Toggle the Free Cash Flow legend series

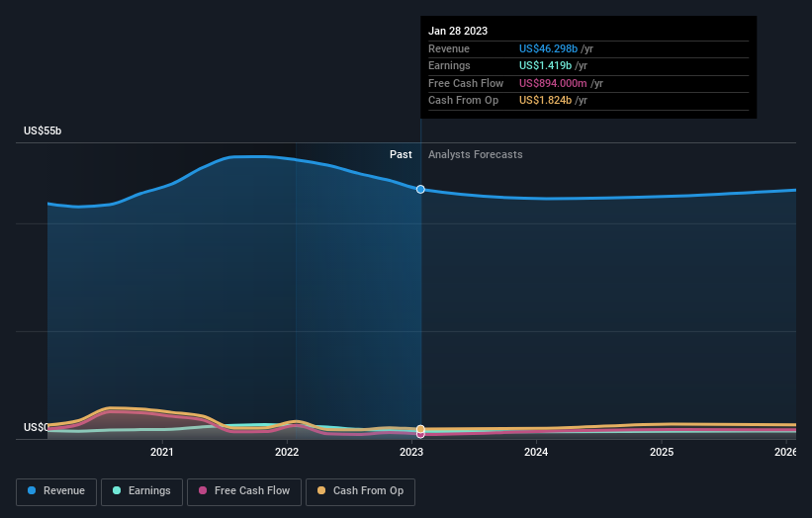(244, 491)
